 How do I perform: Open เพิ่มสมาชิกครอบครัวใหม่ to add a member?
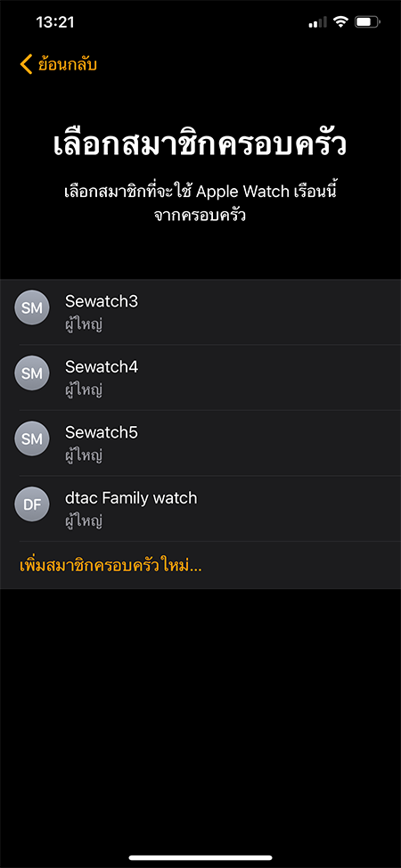click(x=110, y=566)
